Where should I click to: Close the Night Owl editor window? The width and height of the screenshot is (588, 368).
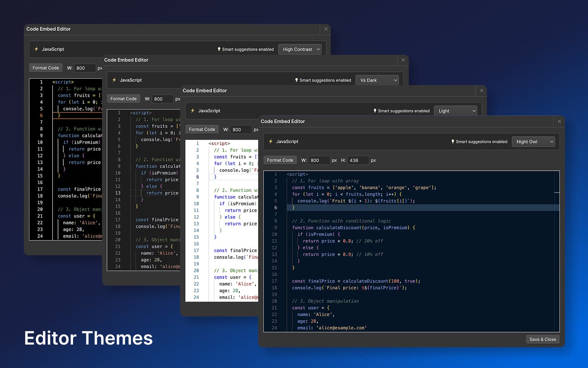tap(559, 121)
